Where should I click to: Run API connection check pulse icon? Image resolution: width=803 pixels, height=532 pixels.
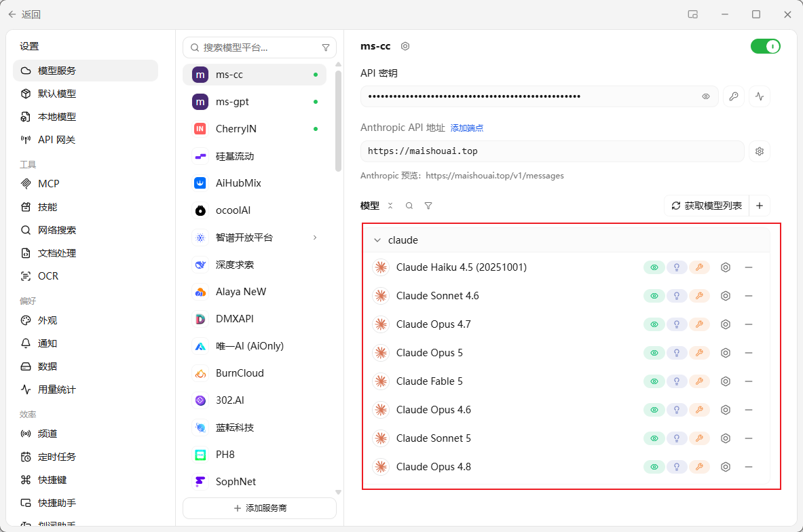tap(760, 96)
